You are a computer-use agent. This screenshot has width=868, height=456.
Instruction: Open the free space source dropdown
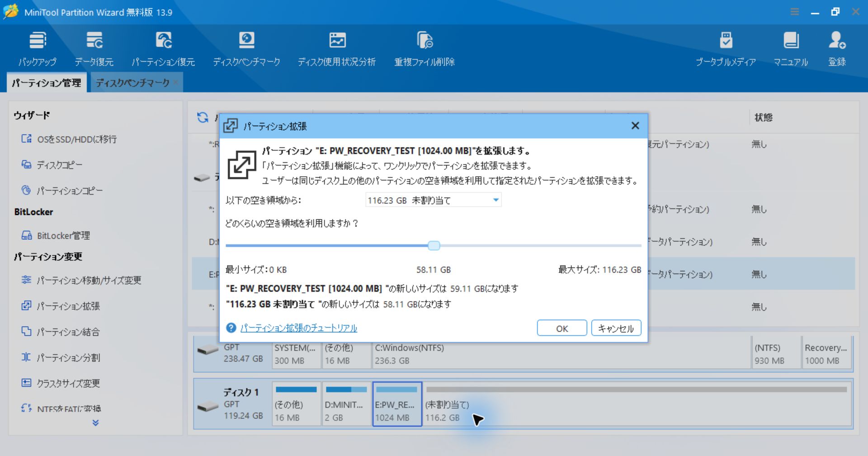coord(433,200)
